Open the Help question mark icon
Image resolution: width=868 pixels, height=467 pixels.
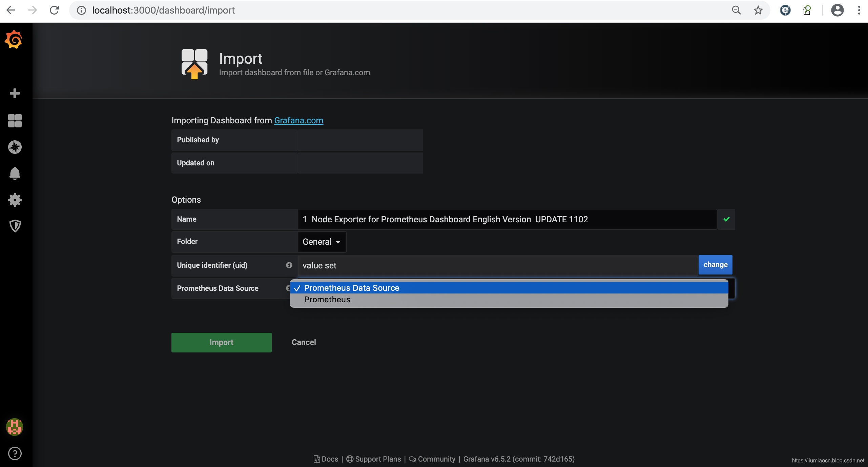tap(15, 453)
